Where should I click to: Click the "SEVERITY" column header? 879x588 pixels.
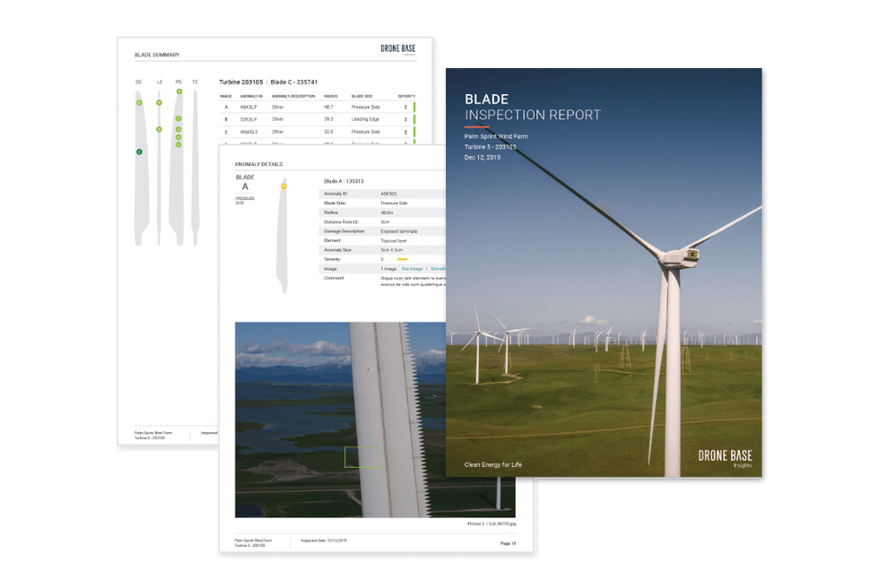406,96
